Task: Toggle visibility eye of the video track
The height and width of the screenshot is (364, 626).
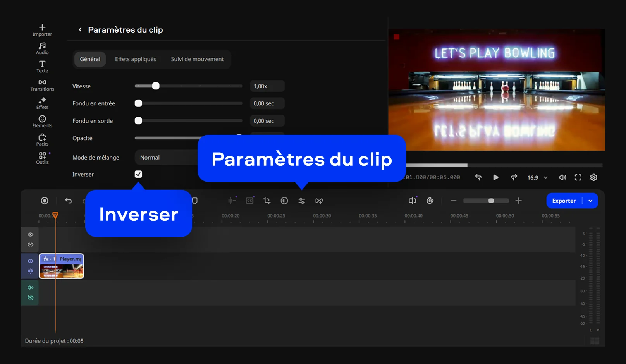Action: coord(31,261)
